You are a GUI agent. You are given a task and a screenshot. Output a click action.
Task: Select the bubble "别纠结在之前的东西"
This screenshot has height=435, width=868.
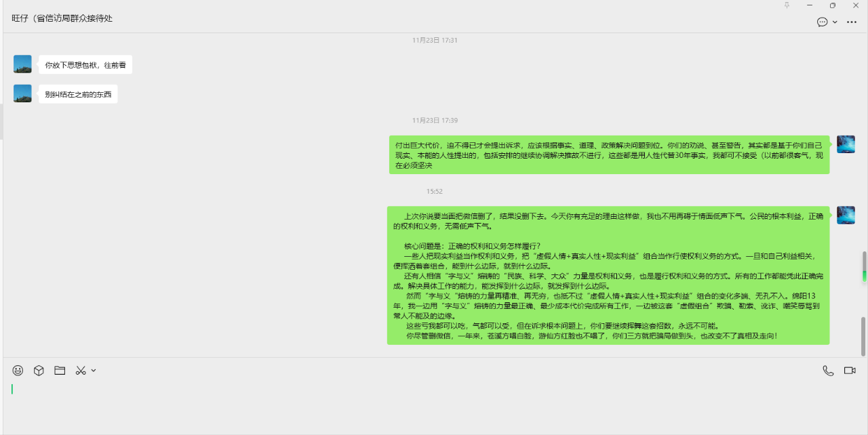click(x=77, y=94)
